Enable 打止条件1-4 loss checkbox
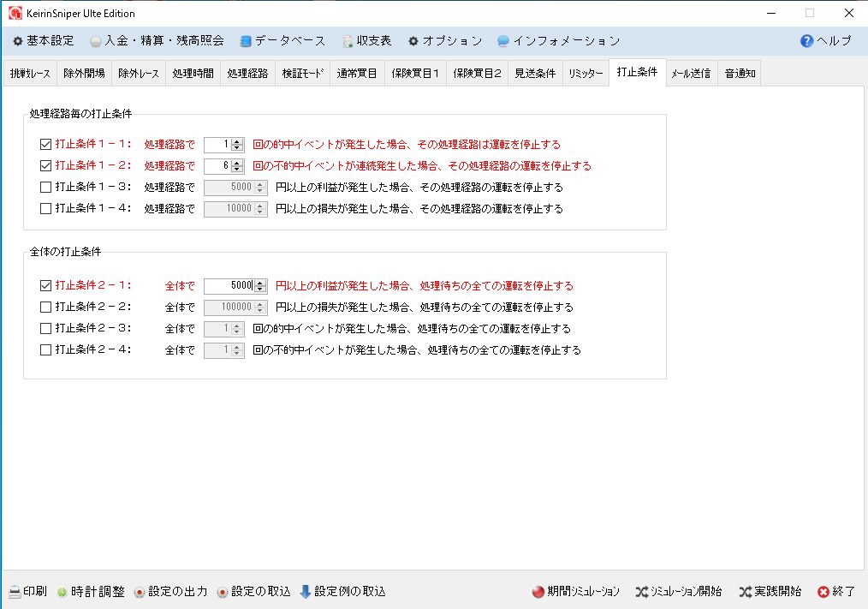 (x=46, y=209)
